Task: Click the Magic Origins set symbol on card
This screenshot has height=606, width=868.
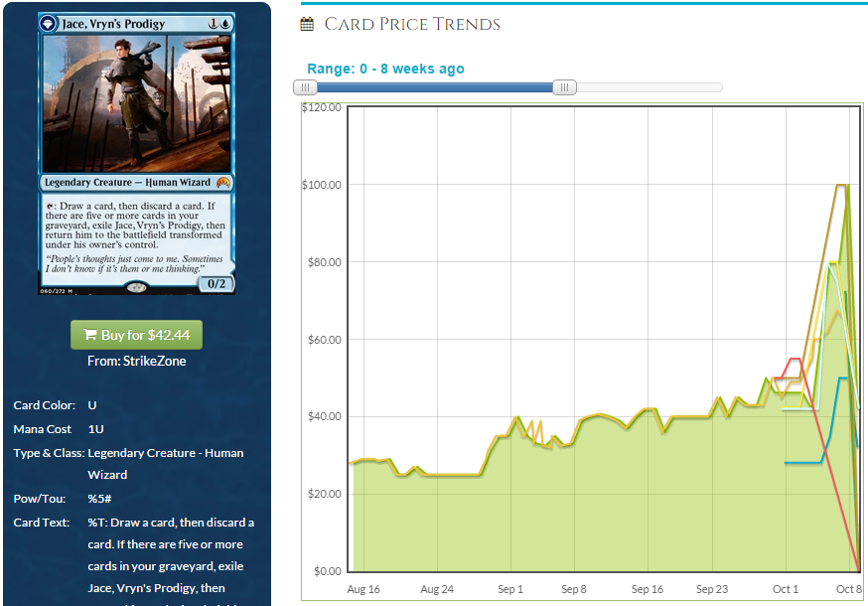Action: pyautogui.click(x=223, y=183)
